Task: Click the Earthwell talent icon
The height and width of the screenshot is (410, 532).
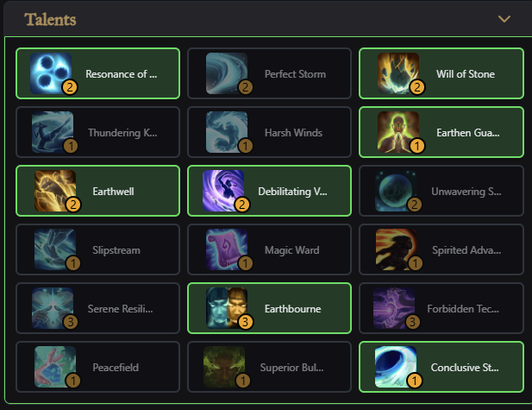Action: click(x=54, y=190)
